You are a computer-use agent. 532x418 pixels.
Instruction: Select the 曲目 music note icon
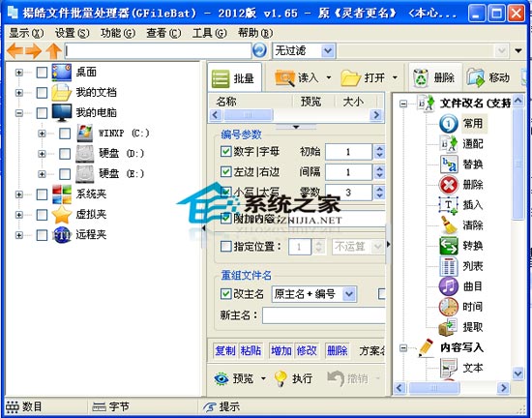[449, 286]
